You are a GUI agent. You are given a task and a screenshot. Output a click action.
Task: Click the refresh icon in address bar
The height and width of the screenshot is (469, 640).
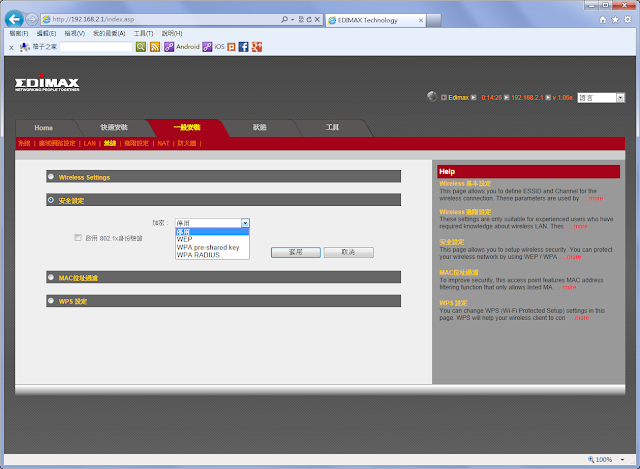pyautogui.click(x=309, y=19)
